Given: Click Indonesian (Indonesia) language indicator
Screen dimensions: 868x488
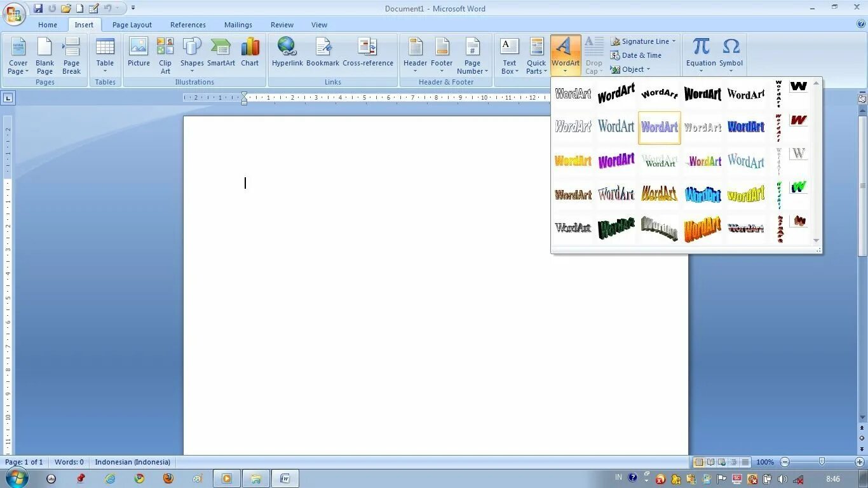Looking at the screenshot, I should click(133, 462).
